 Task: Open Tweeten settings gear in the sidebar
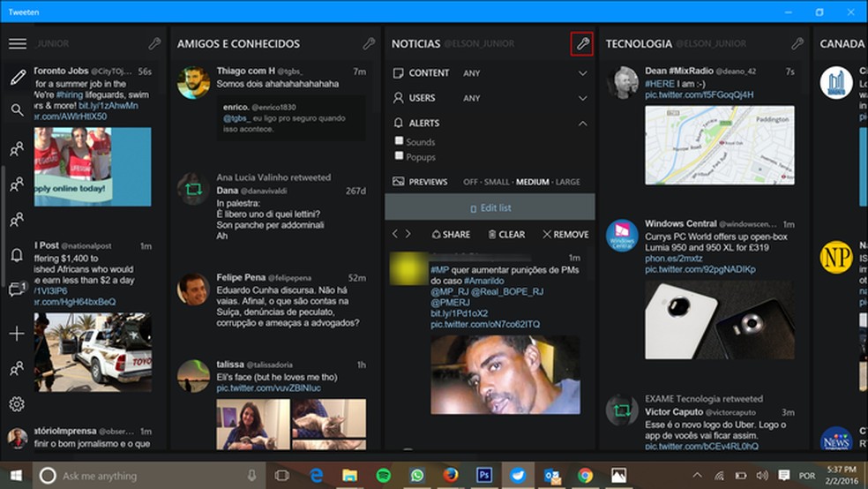tap(17, 404)
